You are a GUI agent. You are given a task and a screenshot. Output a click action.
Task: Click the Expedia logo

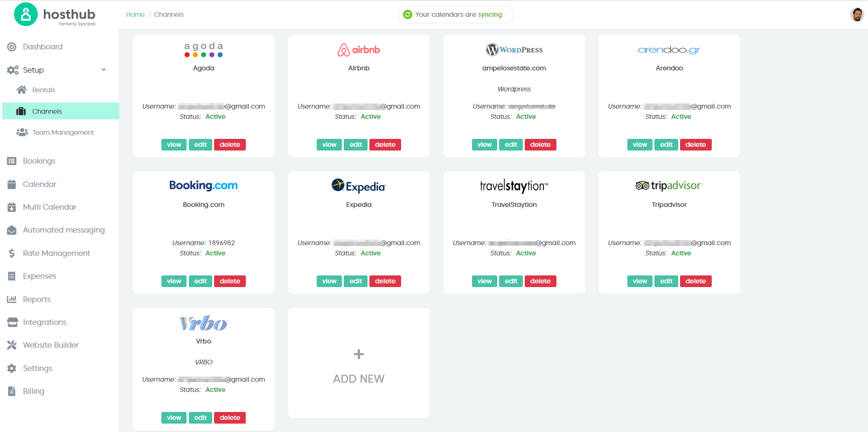pos(359,186)
